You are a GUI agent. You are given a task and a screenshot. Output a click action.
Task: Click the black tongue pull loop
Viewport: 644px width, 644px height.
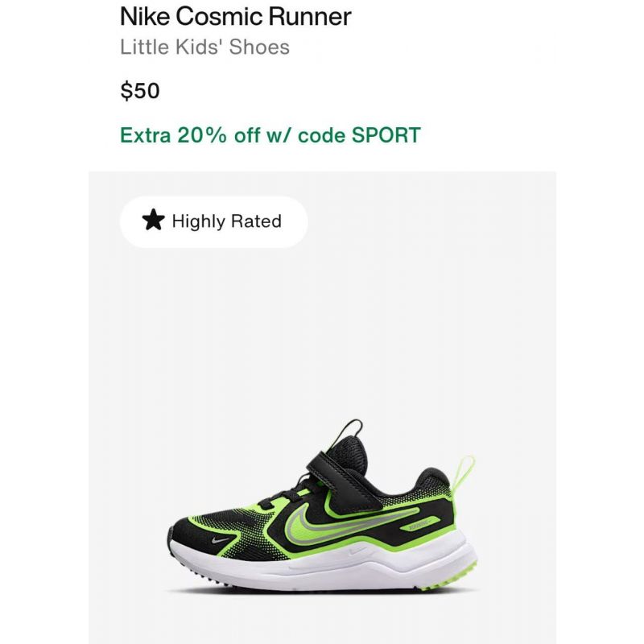pyautogui.click(x=351, y=433)
